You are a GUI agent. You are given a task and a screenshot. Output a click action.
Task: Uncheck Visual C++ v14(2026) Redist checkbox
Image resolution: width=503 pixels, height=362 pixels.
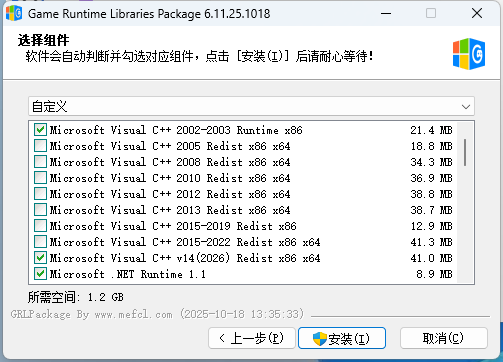(40, 258)
